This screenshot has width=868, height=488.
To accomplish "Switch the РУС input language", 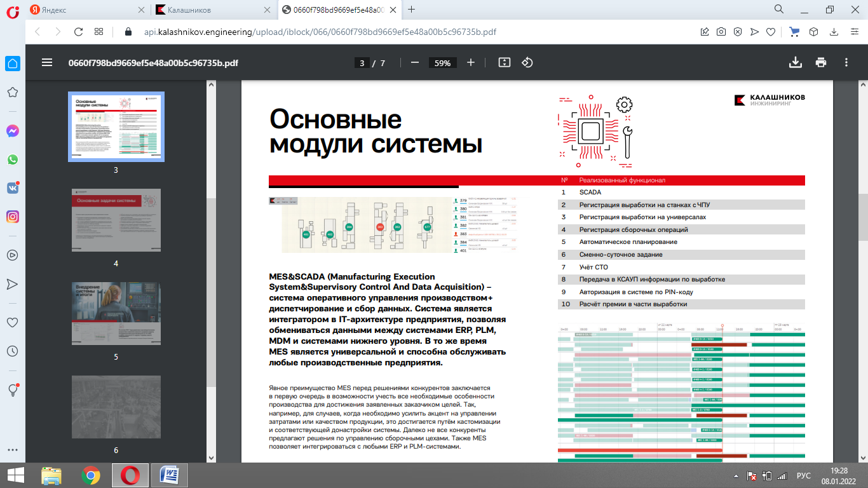I will click(x=804, y=475).
